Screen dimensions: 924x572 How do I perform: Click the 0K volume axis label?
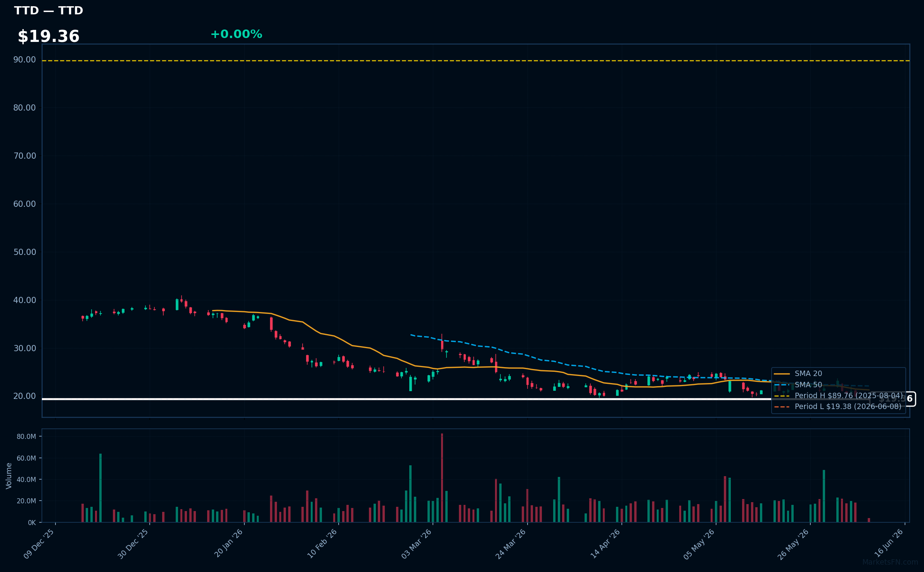point(32,523)
